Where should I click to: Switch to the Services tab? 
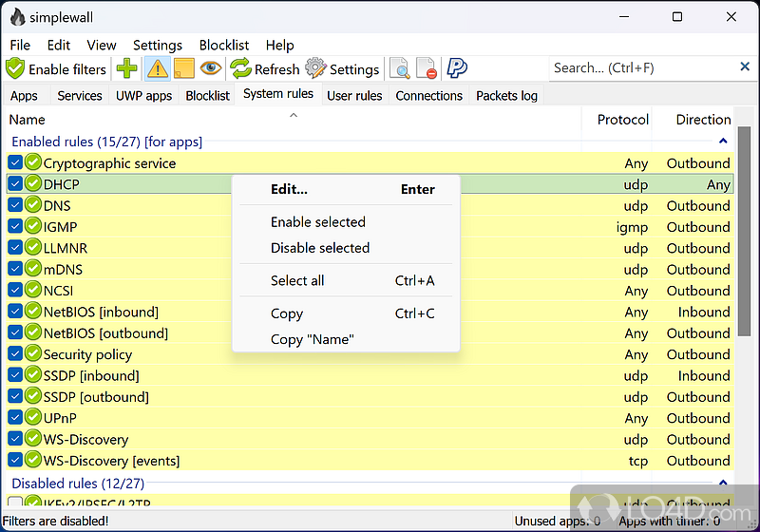click(80, 96)
